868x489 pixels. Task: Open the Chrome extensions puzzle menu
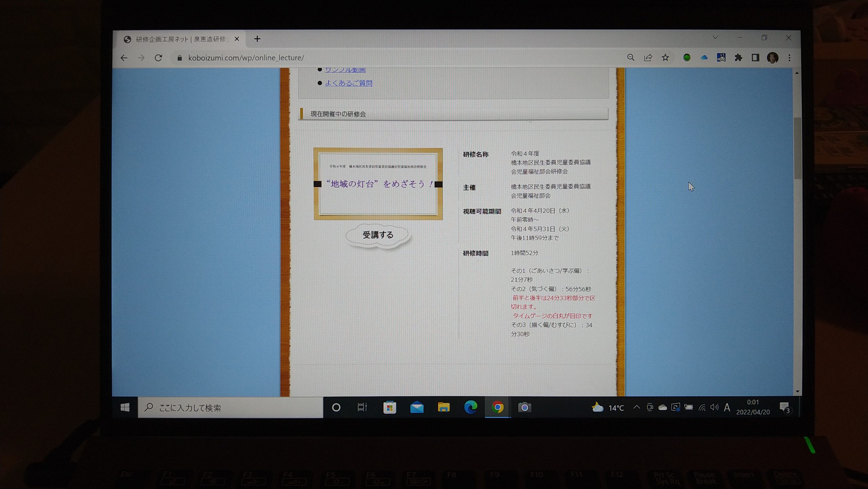pyautogui.click(x=738, y=58)
